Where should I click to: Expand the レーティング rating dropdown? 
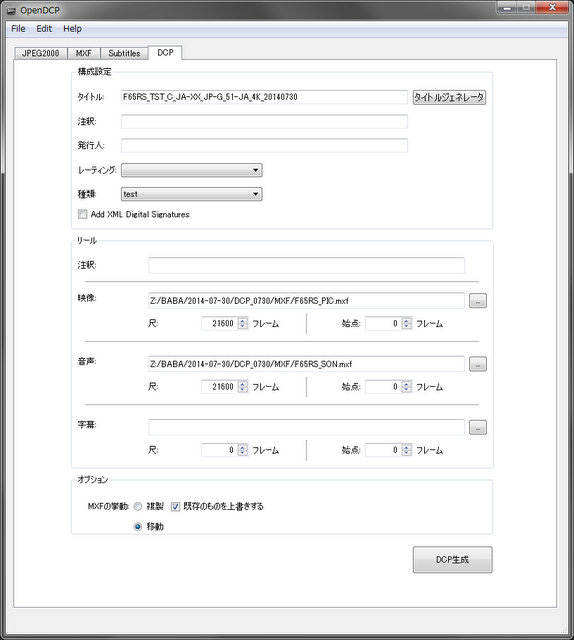click(x=191, y=170)
